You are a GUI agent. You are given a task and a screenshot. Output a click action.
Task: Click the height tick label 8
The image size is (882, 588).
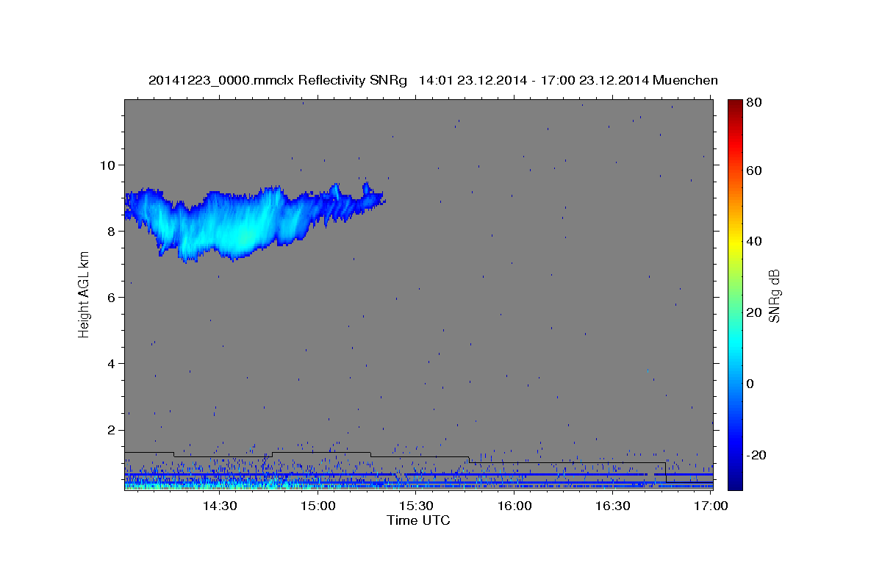(x=112, y=231)
